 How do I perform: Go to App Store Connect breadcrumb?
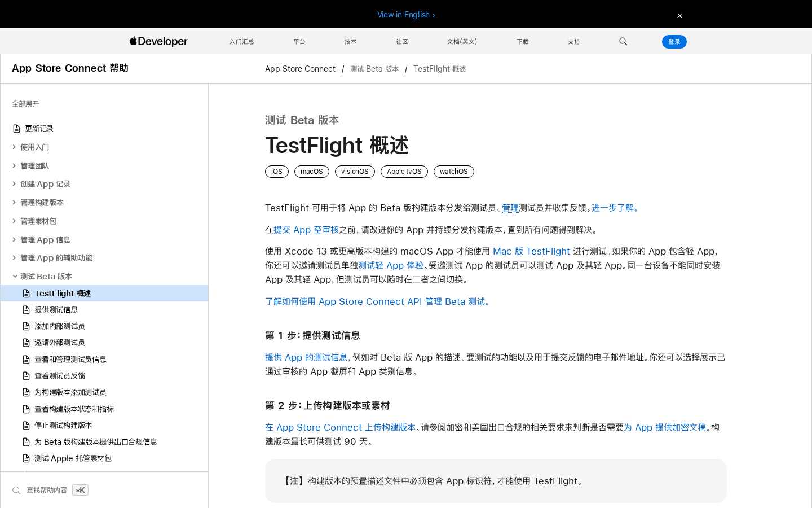click(x=300, y=69)
